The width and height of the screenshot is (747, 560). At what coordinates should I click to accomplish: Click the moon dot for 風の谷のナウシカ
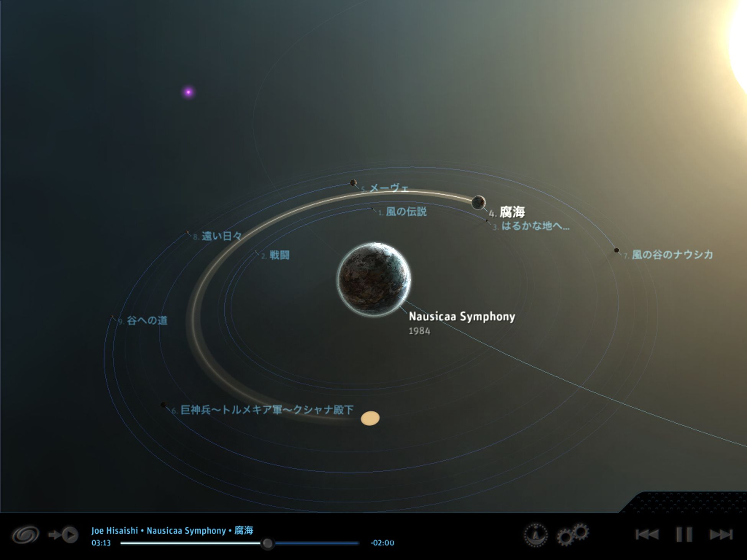(x=616, y=250)
